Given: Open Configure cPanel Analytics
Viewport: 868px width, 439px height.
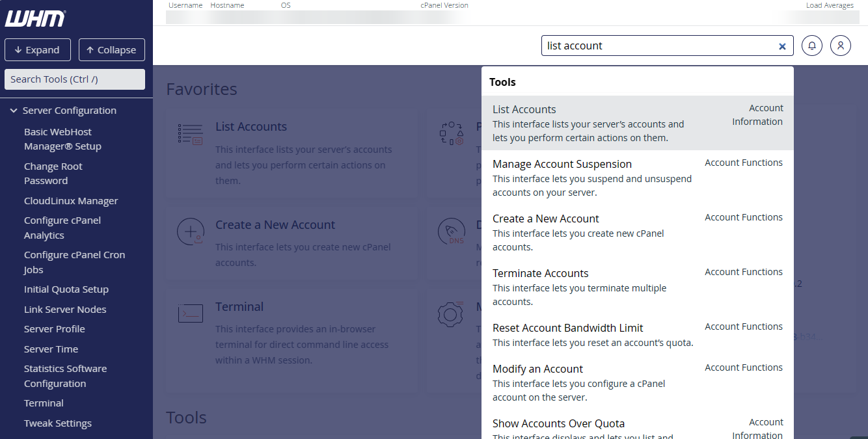Looking at the screenshot, I should point(62,228).
